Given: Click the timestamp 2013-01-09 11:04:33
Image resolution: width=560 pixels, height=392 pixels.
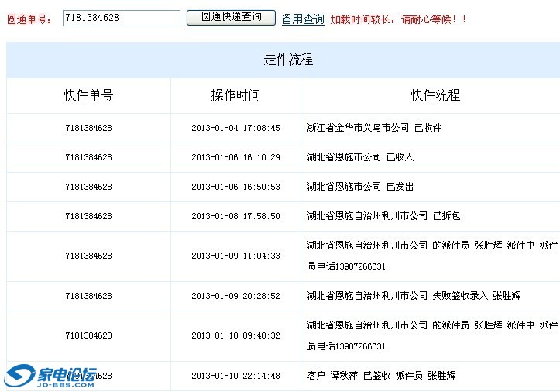Looking at the screenshot, I should pyautogui.click(x=235, y=256).
